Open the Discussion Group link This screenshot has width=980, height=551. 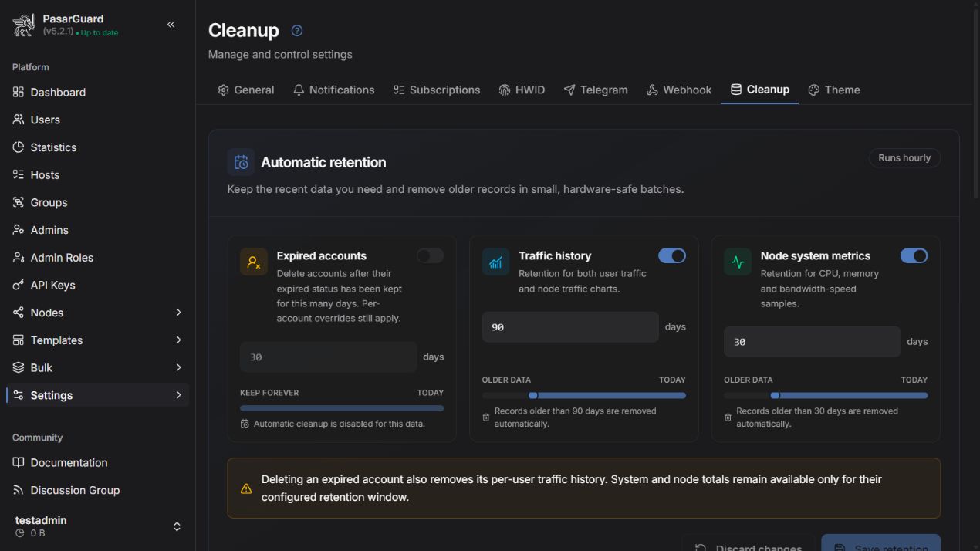point(97,490)
